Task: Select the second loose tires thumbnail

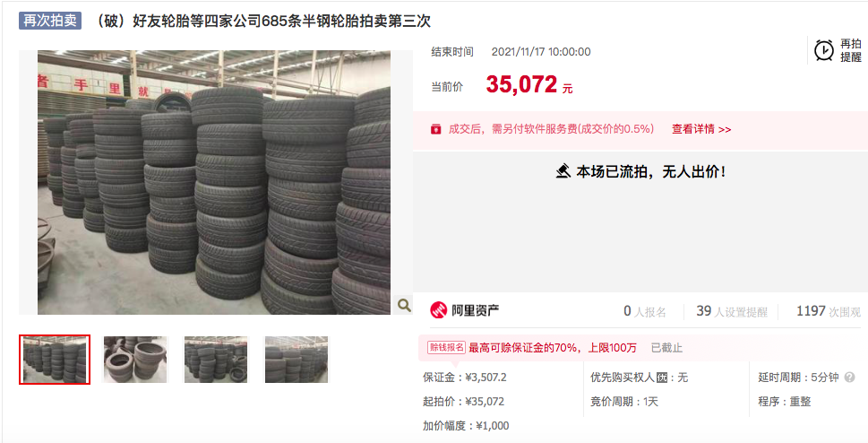Action: (135, 360)
